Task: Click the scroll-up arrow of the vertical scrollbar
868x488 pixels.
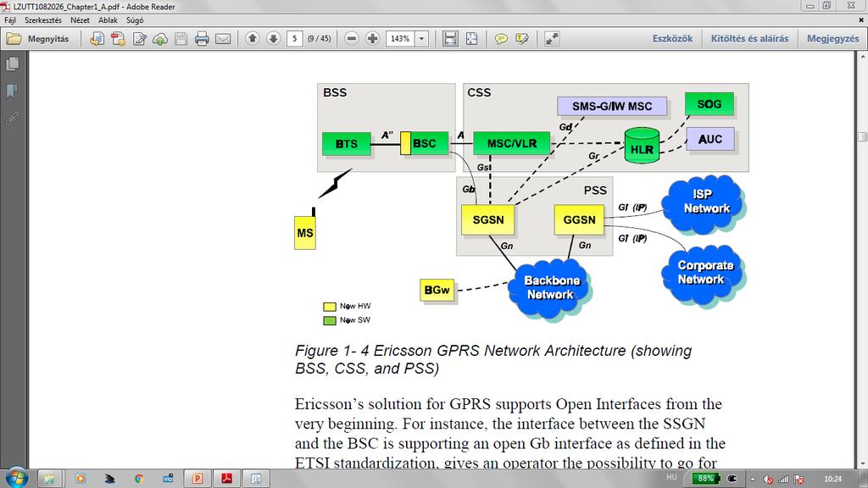Action: coord(862,57)
